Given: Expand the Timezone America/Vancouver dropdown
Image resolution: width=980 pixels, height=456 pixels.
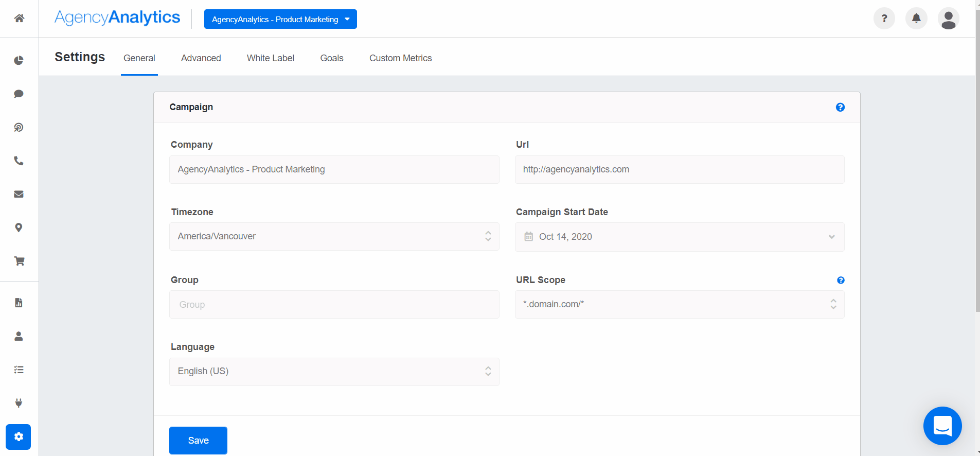Looking at the screenshot, I should (x=334, y=236).
